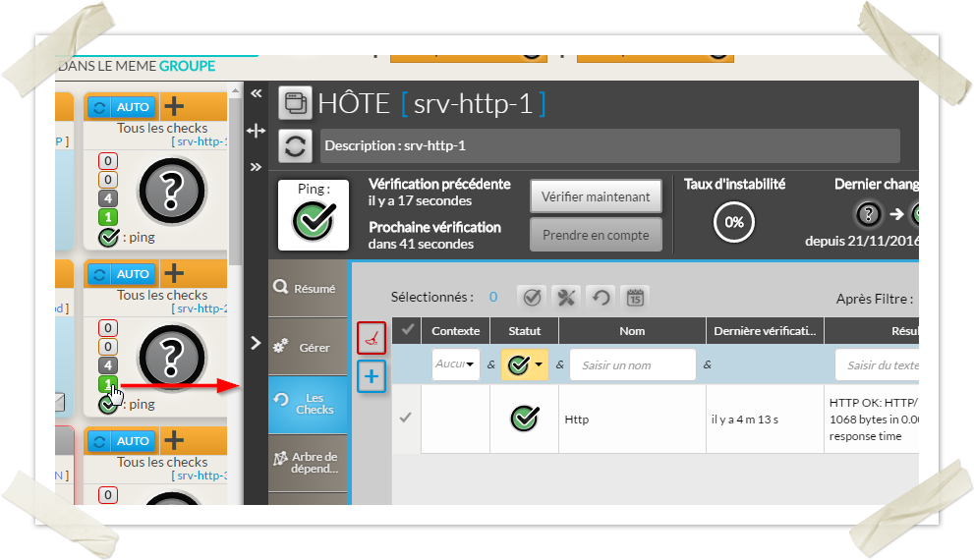The width and height of the screenshot is (974, 560).
Task: Sort by the Nom column header
Action: click(632, 331)
